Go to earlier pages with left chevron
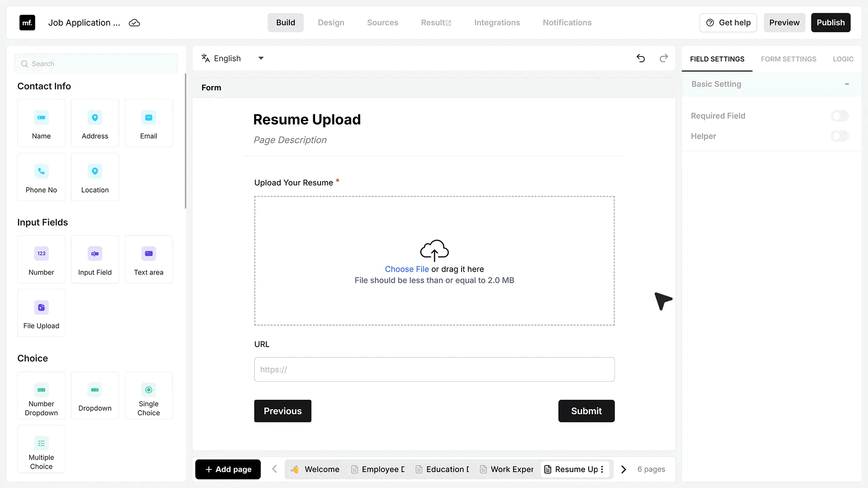The width and height of the screenshot is (868, 488). 274,469
